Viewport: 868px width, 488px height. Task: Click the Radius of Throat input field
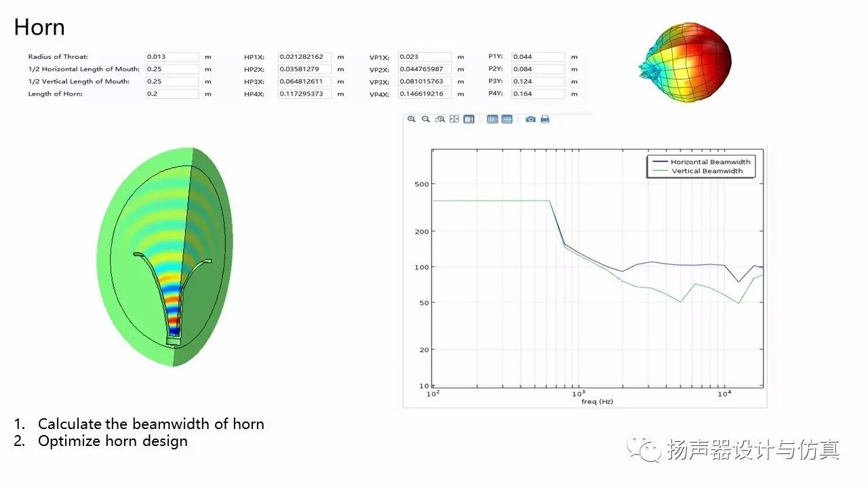pos(172,57)
